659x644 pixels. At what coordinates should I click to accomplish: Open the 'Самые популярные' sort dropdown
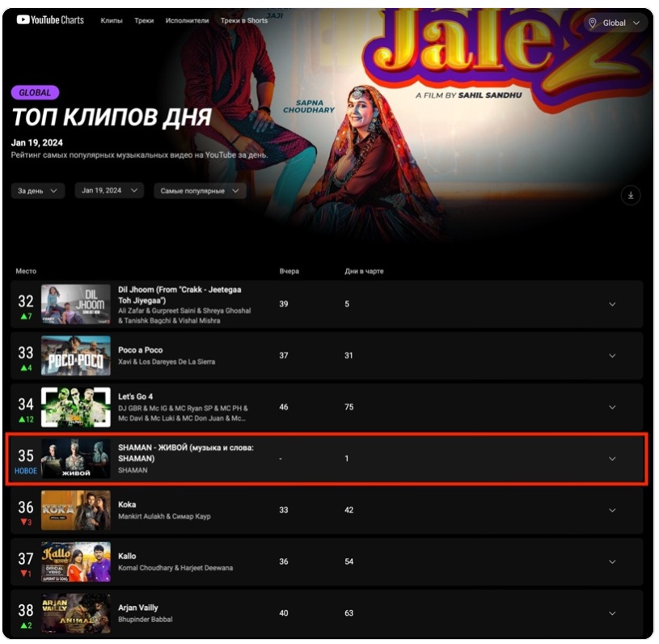200,191
